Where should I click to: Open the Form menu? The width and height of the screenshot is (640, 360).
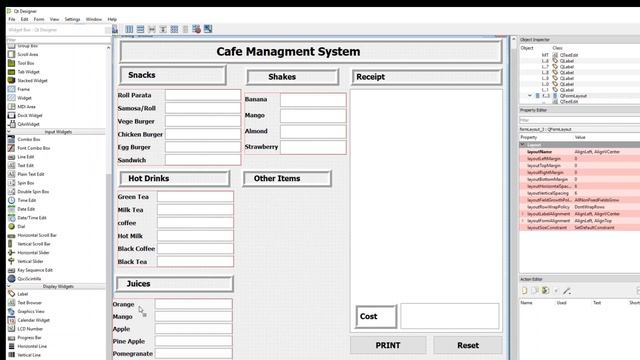click(39, 19)
